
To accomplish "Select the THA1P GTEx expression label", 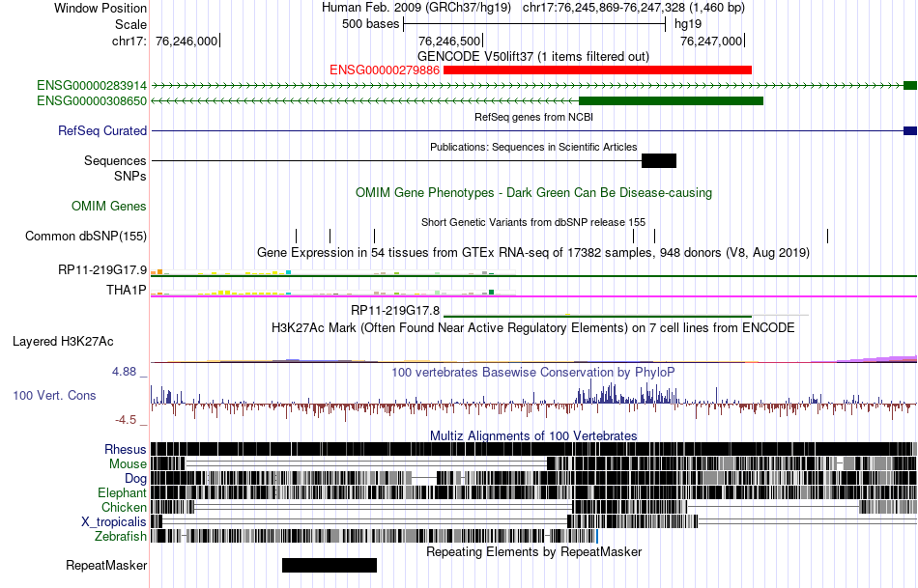I will pos(127,291).
